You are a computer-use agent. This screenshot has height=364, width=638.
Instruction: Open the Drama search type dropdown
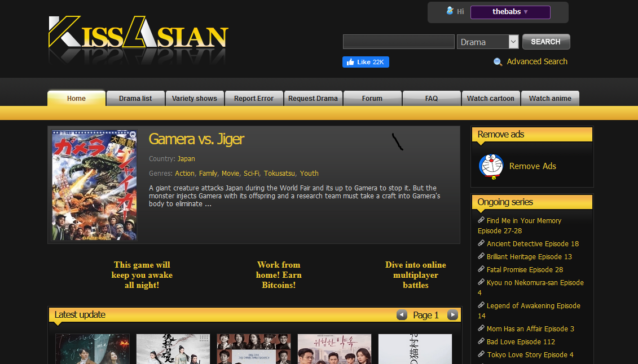(487, 42)
